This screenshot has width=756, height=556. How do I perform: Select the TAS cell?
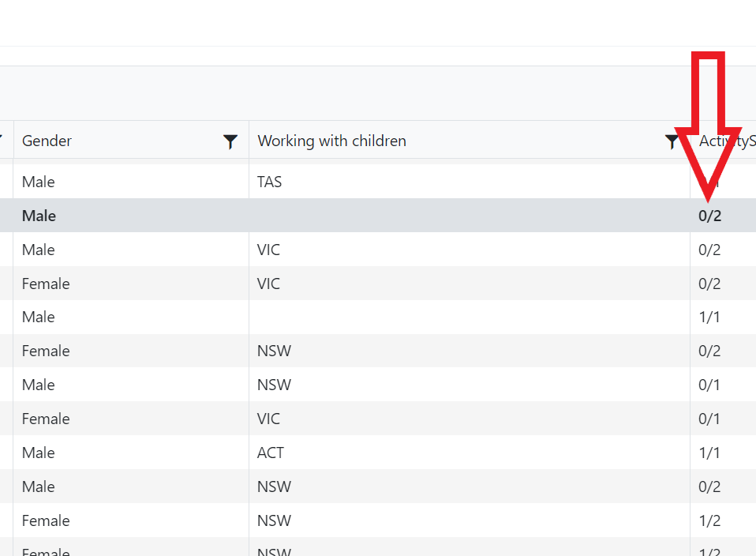point(270,182)
